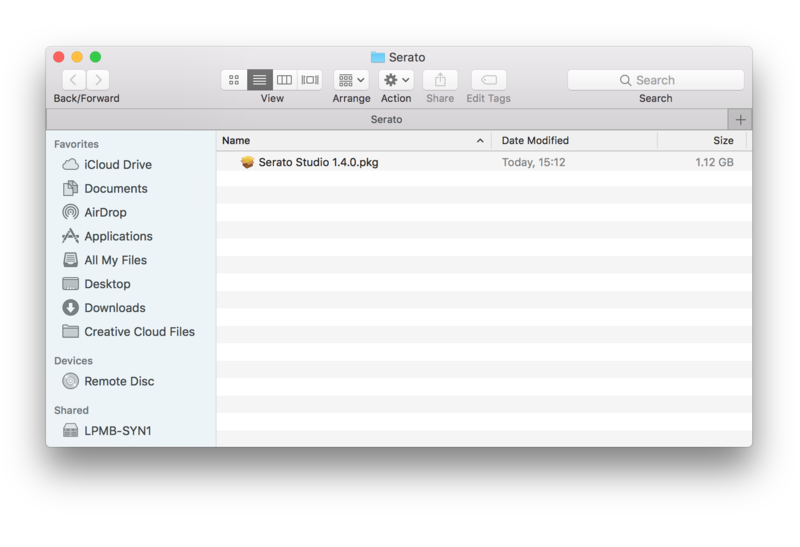Image resolution: width=800 pixels, height=547 pixels.
Task: Click the Edit Tags icon
Action: coord(488,80)
